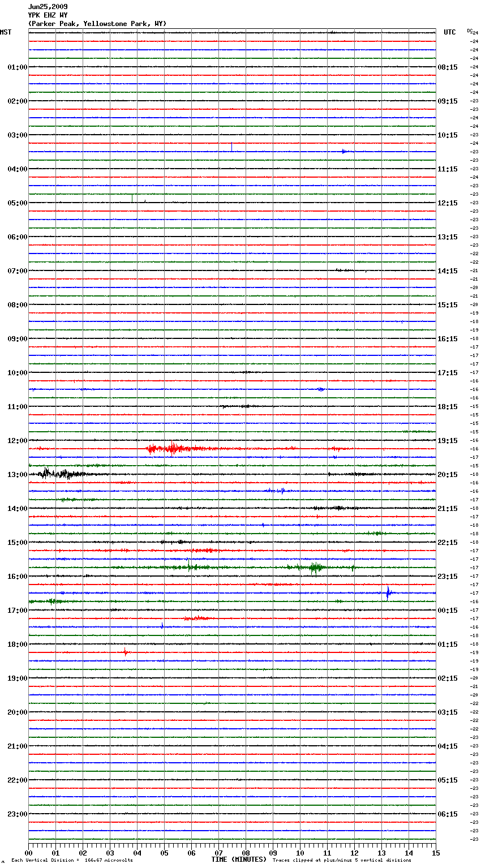Click the 05 minute tick label
This screenshot has width=481, height=868.
[x=165, y=853]
